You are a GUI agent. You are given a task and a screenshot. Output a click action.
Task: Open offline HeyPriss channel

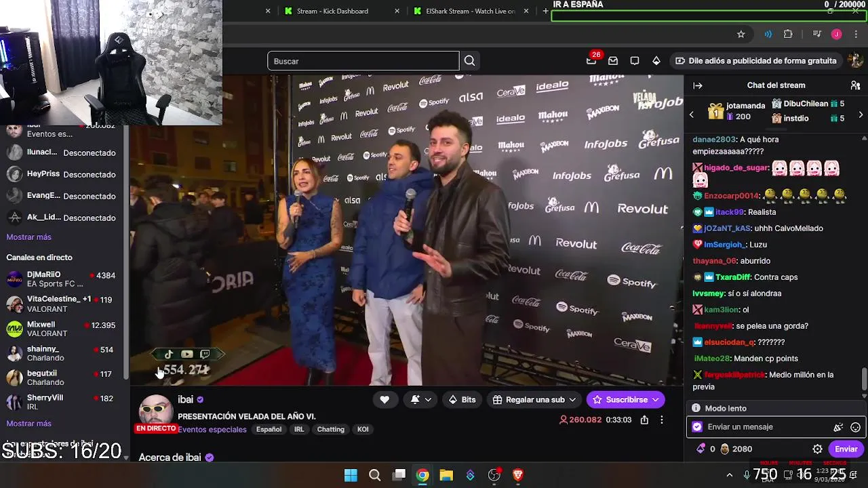pyautogui.click(x=61, y=174)
